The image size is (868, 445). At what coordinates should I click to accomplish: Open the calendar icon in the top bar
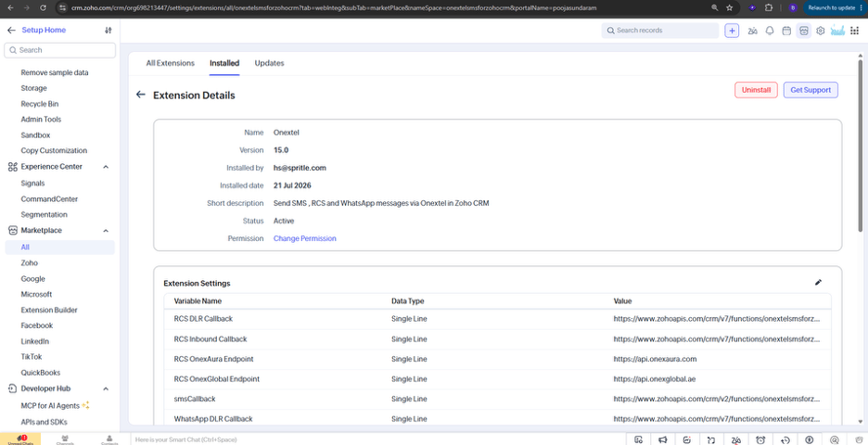(786, 31)
